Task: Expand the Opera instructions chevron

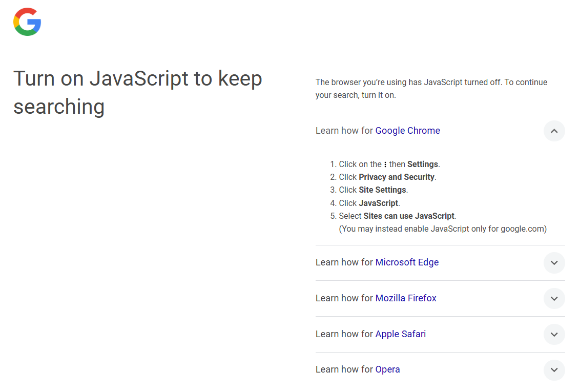Action: tap(554, 370)
